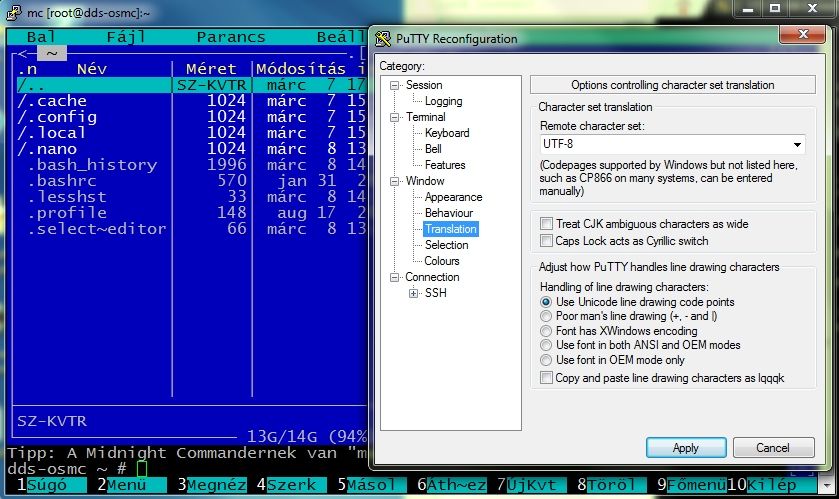The width and height of the screenshot is (839, 499).
Task: Click the .n sort indicator in panel header
Action: coord(27,69)
